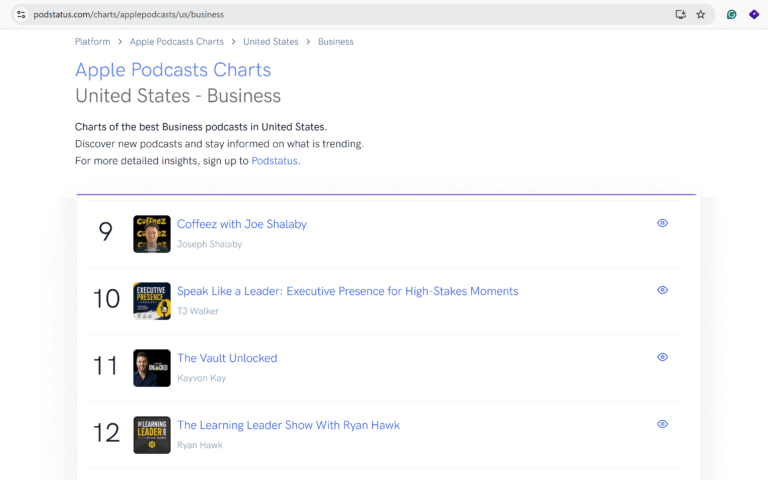
Task: Click the Coffeez podcast cover artwork
Action: 152,234
